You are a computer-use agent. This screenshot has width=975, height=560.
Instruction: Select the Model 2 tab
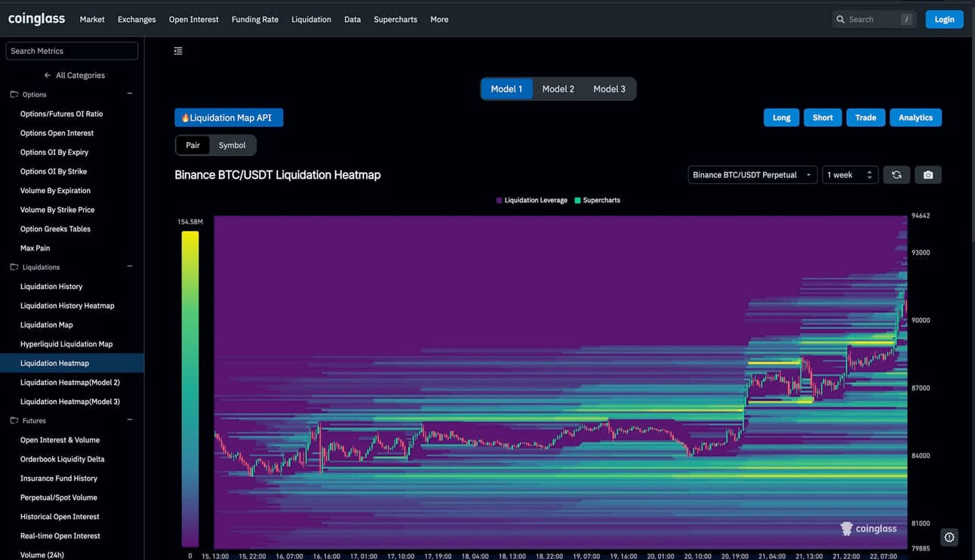point(558,89)
